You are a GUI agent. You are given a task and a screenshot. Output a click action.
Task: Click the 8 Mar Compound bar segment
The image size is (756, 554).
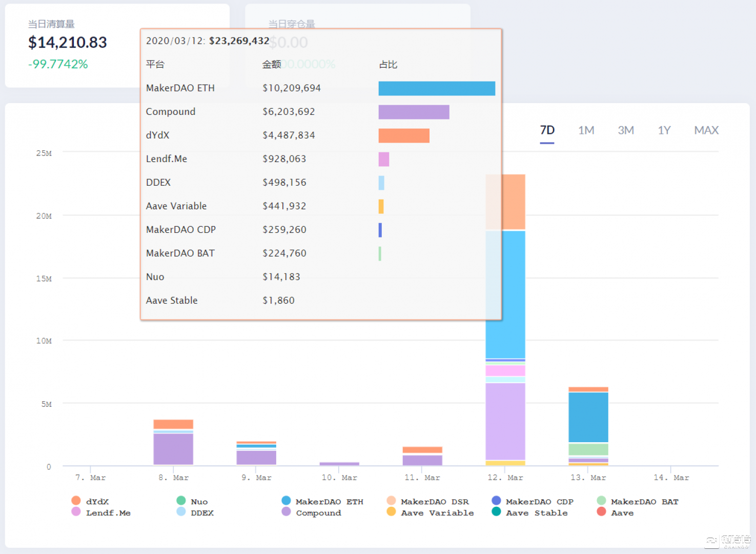(x=173, y=449)
